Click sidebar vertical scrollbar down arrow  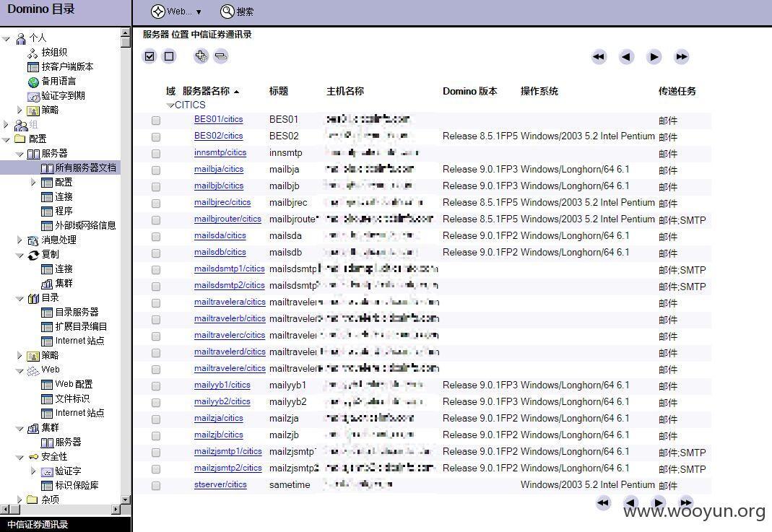point(125,499)
